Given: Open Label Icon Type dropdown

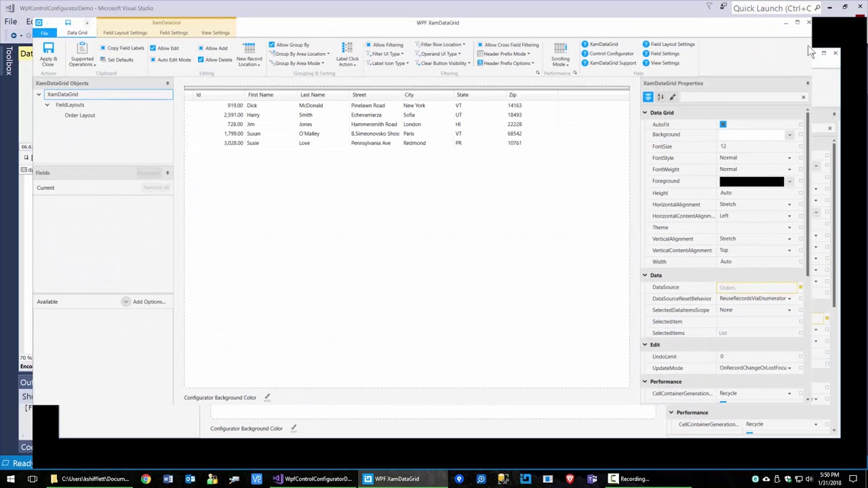Looking at the screenshot, I should (x=388, y=63).
